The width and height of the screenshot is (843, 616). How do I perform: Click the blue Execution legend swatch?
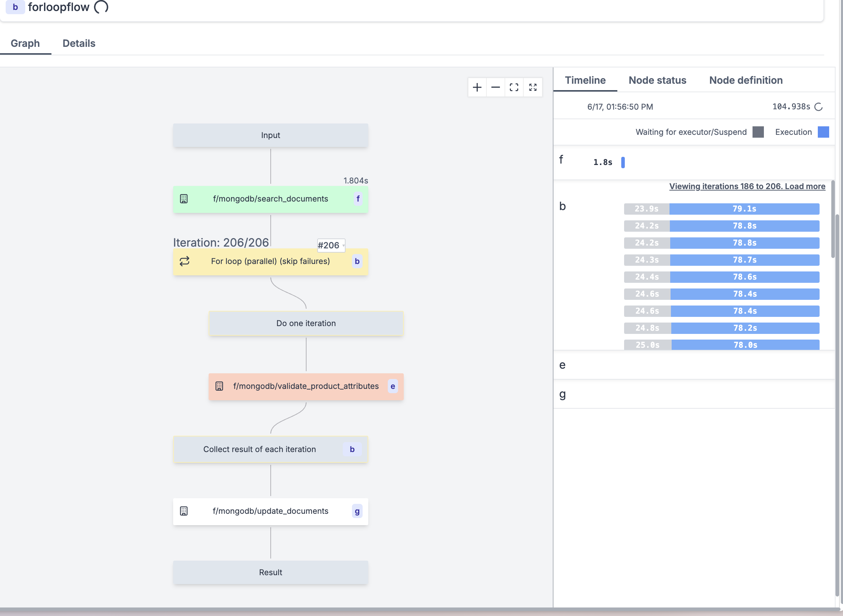tap(823, 132)
